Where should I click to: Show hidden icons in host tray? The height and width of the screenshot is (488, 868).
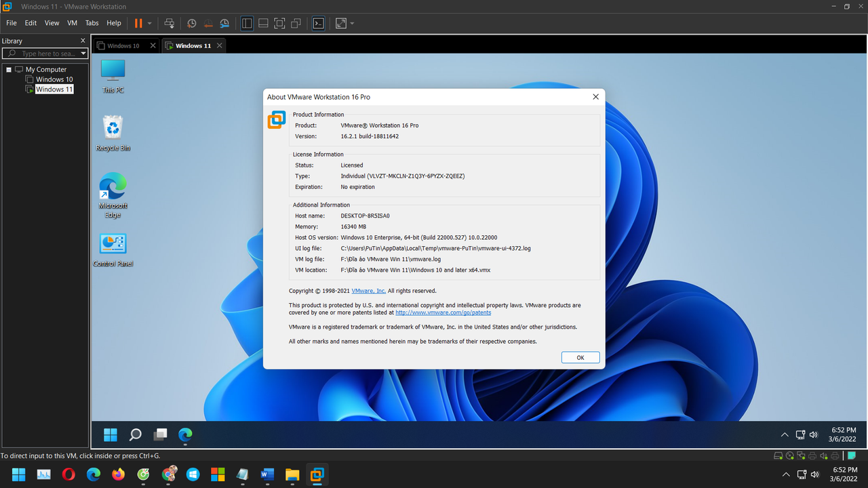click(786, 474)
